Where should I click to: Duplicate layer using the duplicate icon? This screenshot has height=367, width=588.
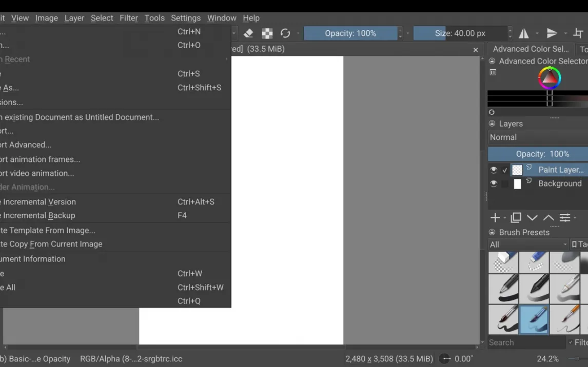point(516,218)
